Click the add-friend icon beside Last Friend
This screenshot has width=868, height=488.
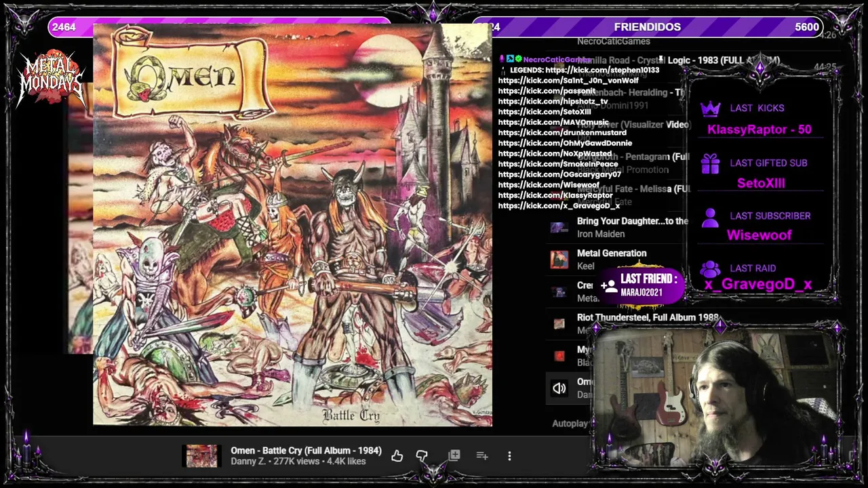coord(608,285)
